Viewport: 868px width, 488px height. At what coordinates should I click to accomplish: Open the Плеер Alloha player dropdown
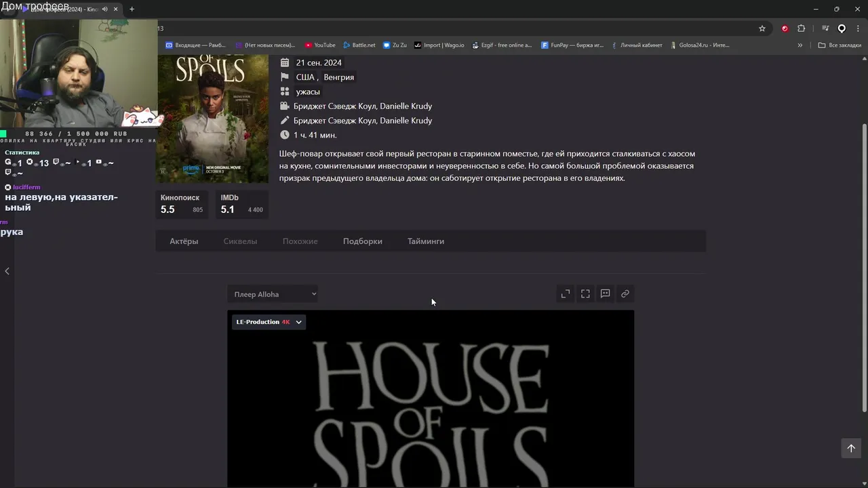[273, 294]
